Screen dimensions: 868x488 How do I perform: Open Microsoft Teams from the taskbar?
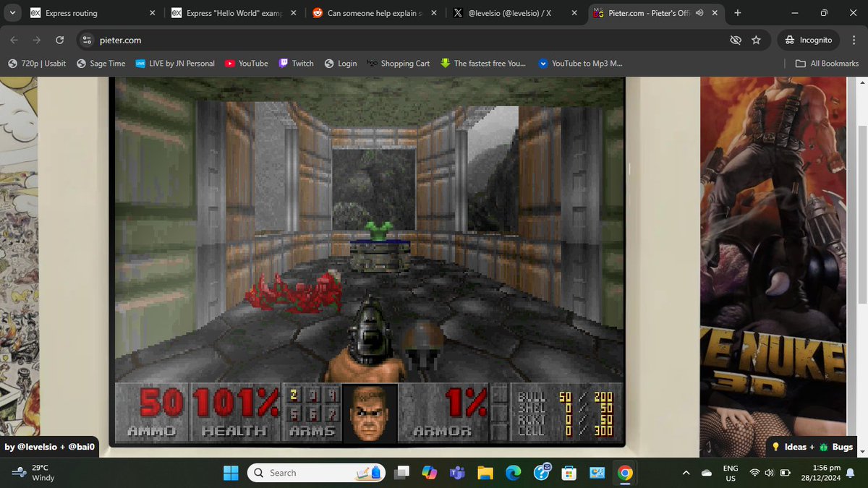pos(456,473)
